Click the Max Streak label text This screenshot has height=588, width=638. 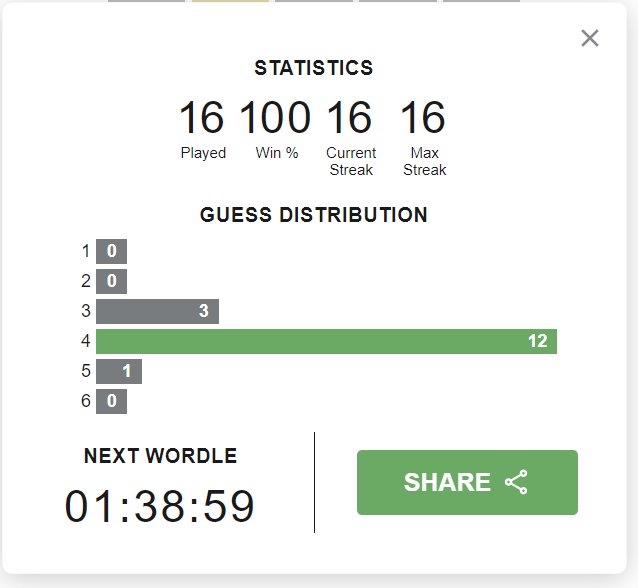[424, 161]
